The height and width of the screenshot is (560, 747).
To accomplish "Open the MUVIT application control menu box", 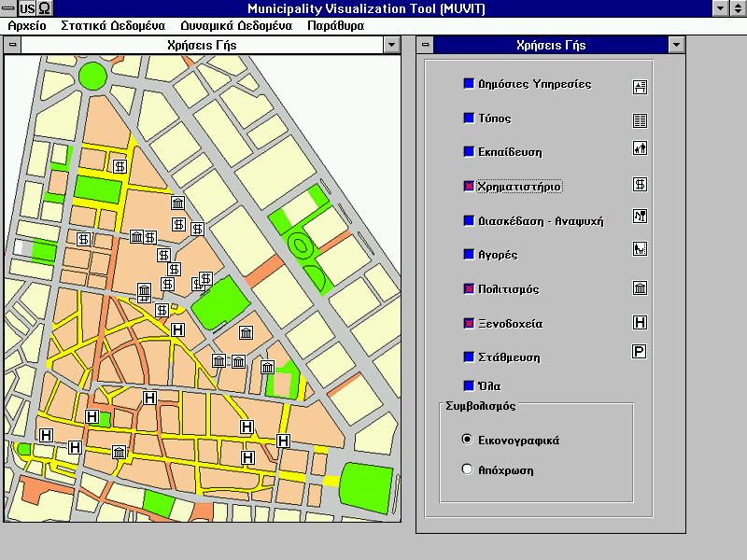I will pyautogui.click(x=8, y=8).
